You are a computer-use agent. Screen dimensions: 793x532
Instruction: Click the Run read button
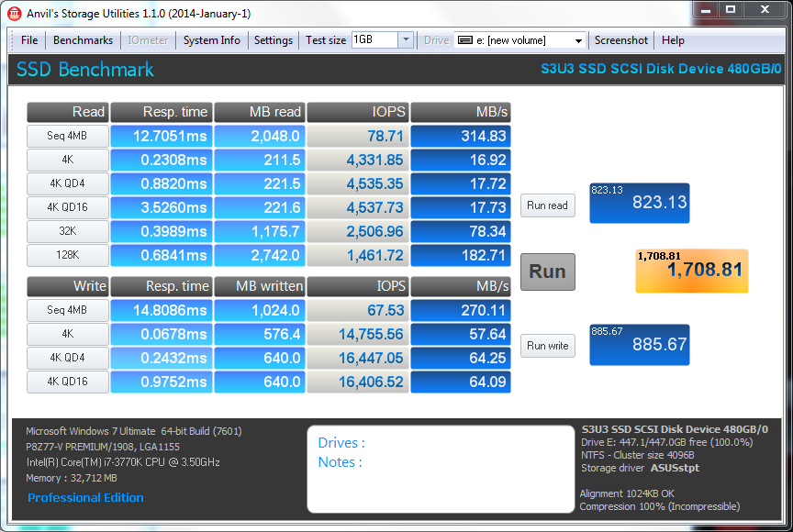point(548,205)
